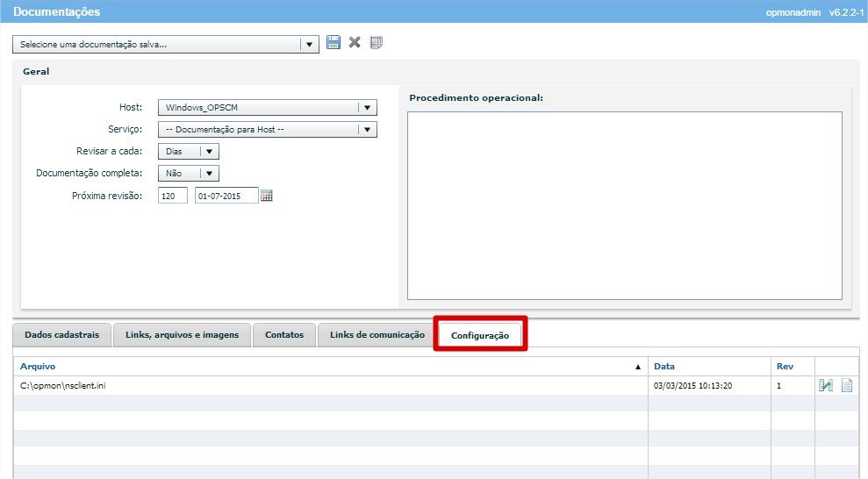Click the report sheet icon beside delete
Viewport: 868px width, 479px height.
(x=377, y=43)
